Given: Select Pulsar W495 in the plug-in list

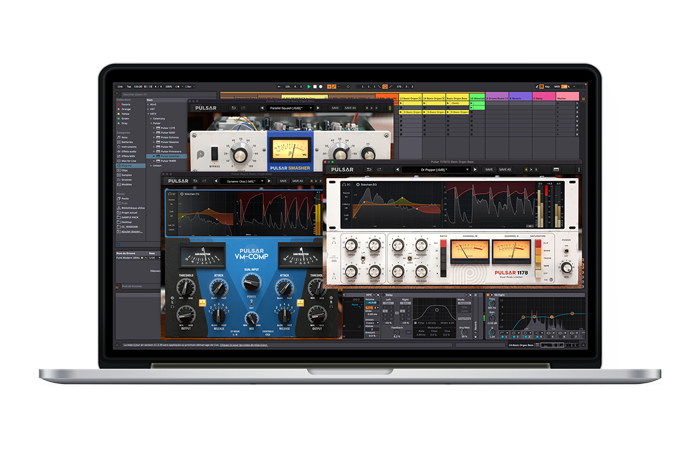Looking at the screenshot, I should [168, 161].
